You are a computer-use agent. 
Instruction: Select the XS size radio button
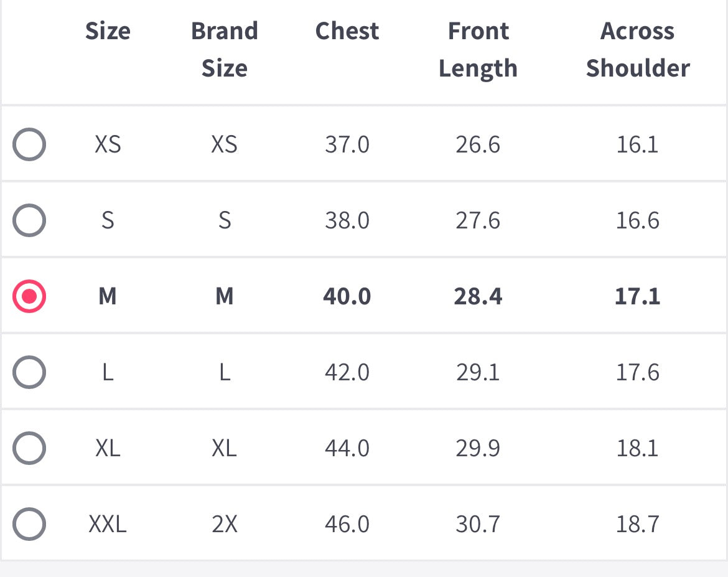(x=29, y=144)
